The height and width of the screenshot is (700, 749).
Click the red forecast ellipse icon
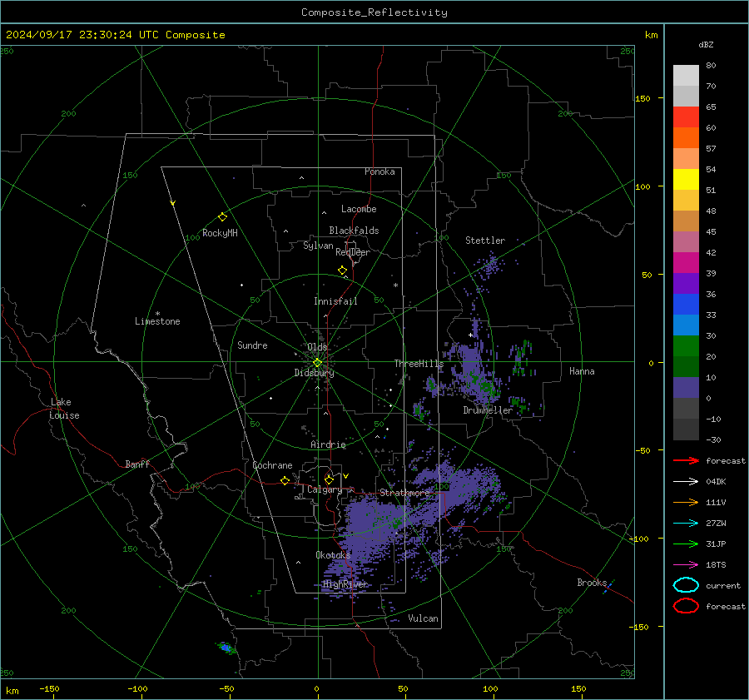pos(686,606)
